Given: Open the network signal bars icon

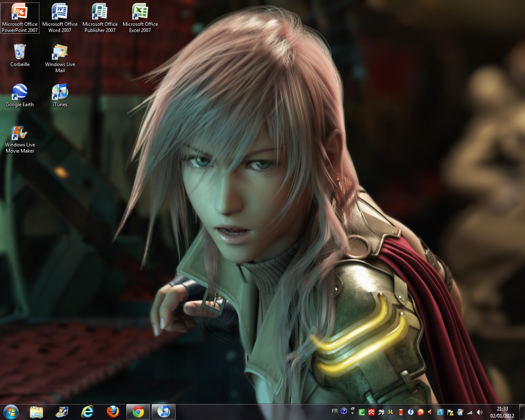Looking at the screenshot, I should point(470,412).
